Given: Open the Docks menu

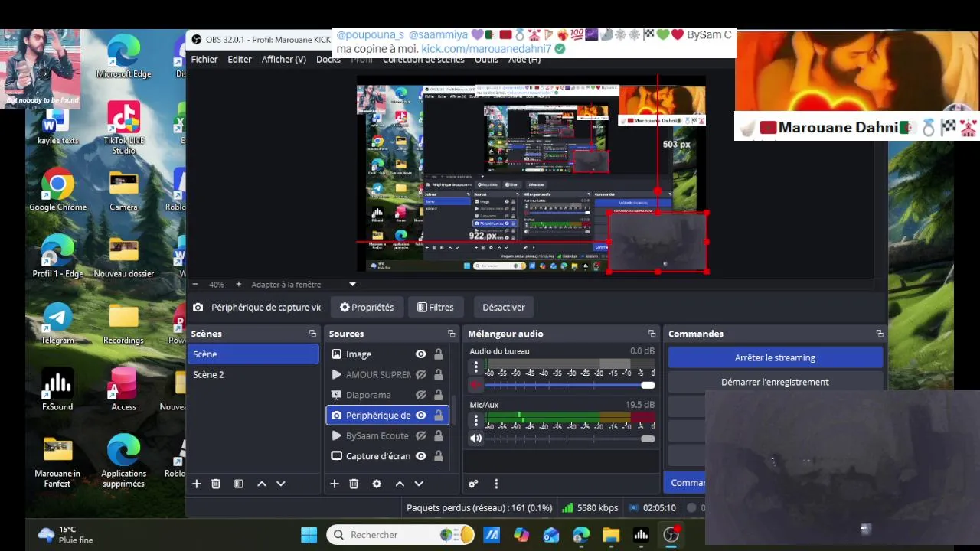Looking at the screenshot, I should [x=328, y=60].
